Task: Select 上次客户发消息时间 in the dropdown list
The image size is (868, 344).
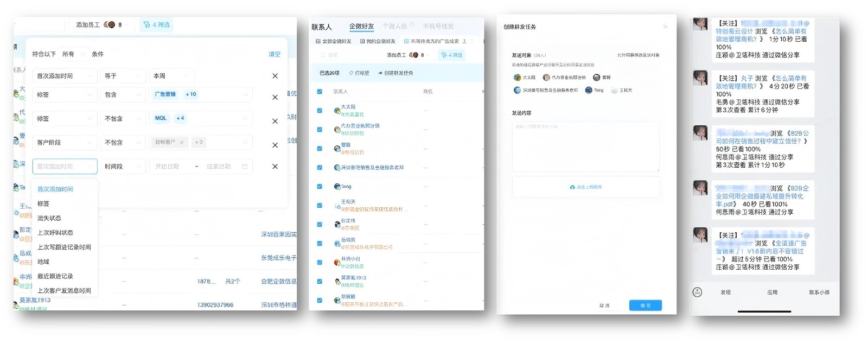Action: click(x=64, y=291)
